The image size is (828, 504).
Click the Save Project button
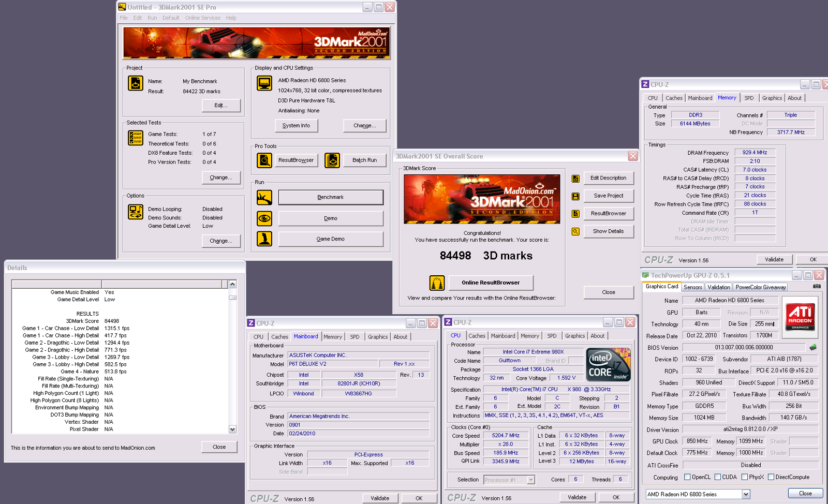(x=609, y=196)
